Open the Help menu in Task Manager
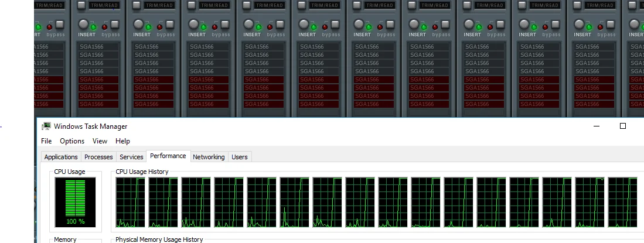Image resolution: width=644 pixels, height=243 pixels. click(122, 141)
